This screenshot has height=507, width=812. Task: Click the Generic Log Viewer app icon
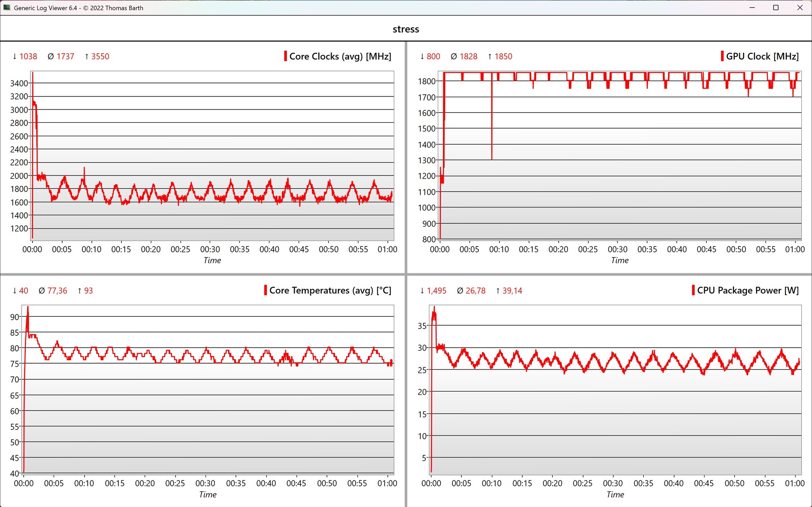click(7, 8)
